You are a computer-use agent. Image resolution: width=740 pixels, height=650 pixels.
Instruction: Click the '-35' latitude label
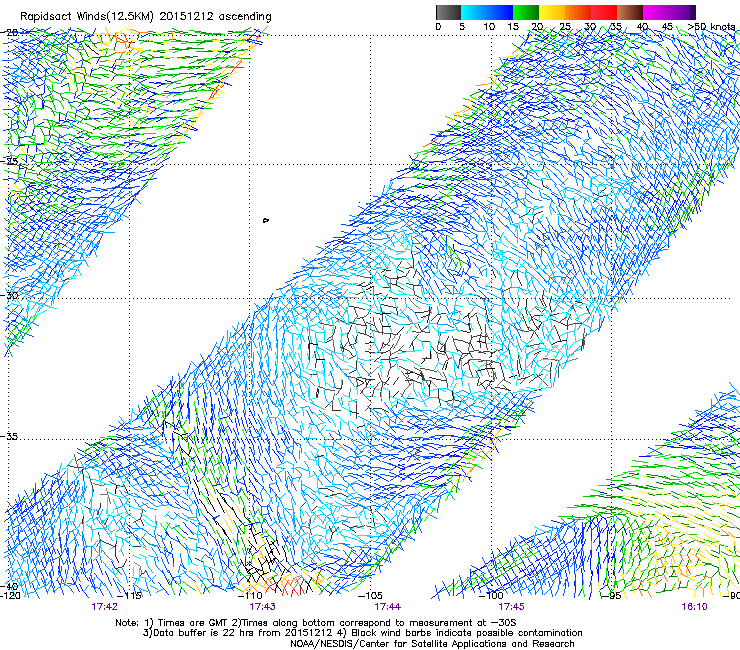(x=10, y=437)
